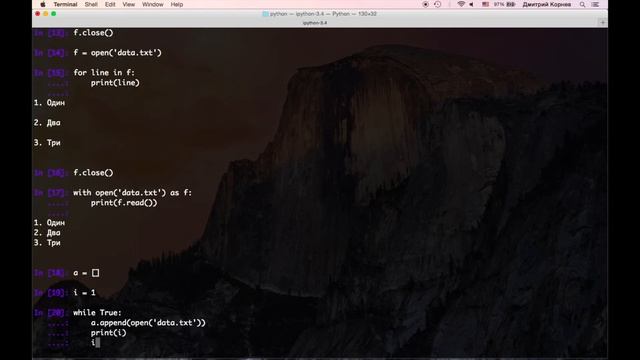Click the f.close() after the for loop output

(93, 173)
